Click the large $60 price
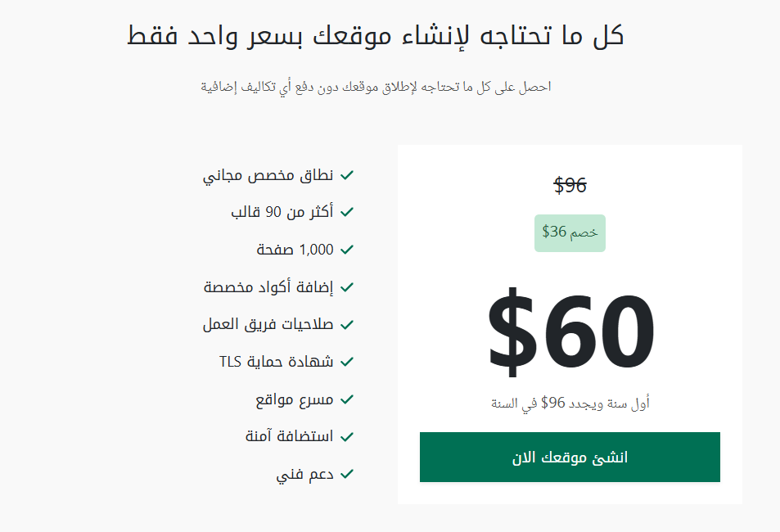780x532 pixels. 570,331
